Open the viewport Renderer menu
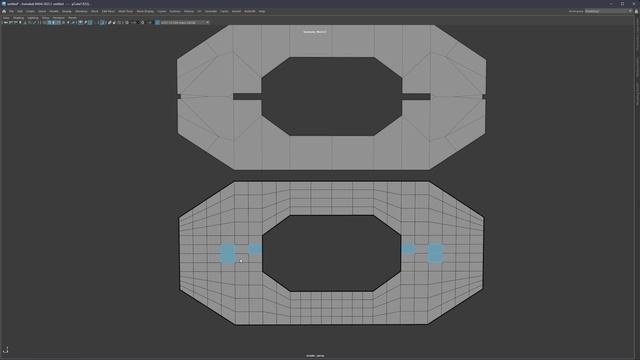This screenshot has height=360, width=640. coord(58,18)
